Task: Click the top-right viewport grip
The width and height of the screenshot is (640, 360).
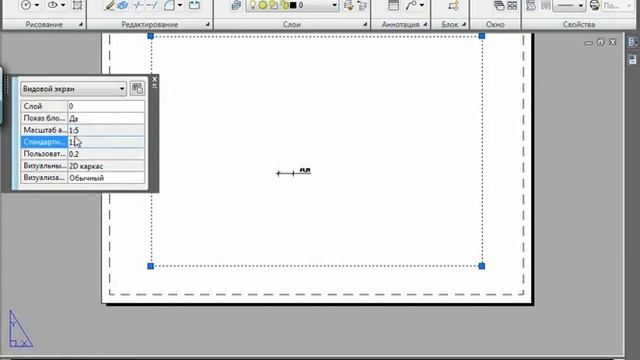Action: [x=482, y=36]
